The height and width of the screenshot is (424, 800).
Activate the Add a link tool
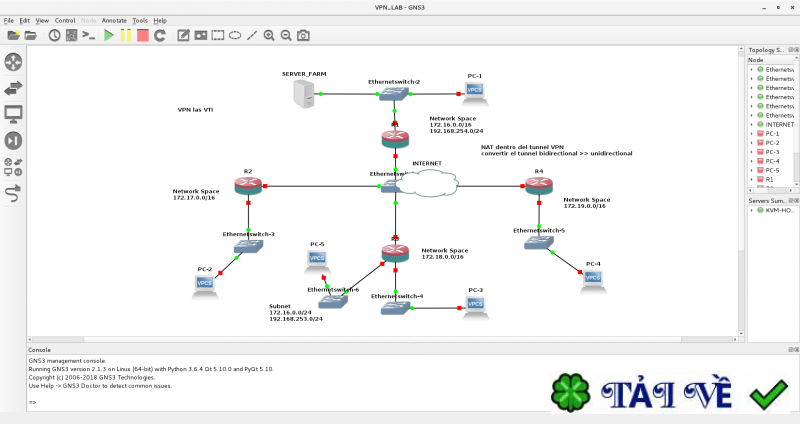coord(13,194)
